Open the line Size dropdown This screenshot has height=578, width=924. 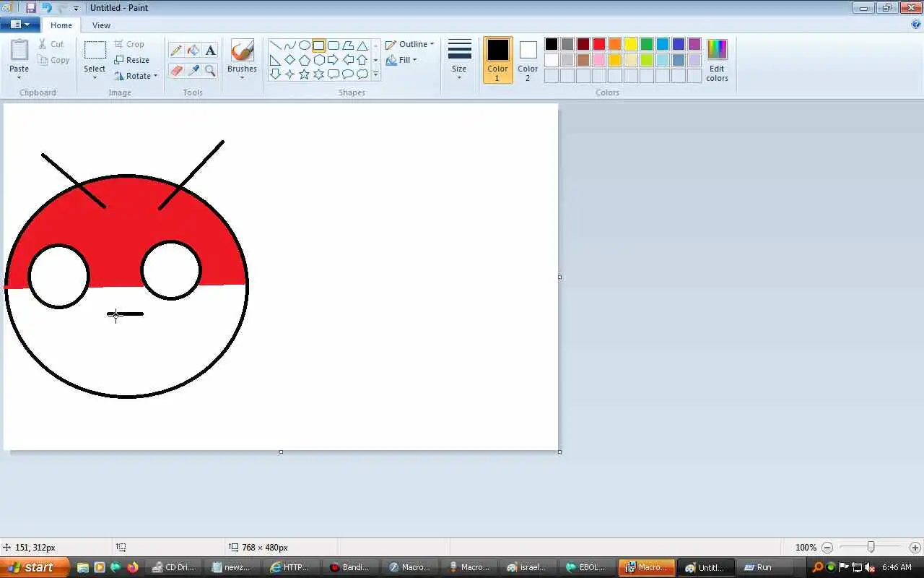(459, 60)
